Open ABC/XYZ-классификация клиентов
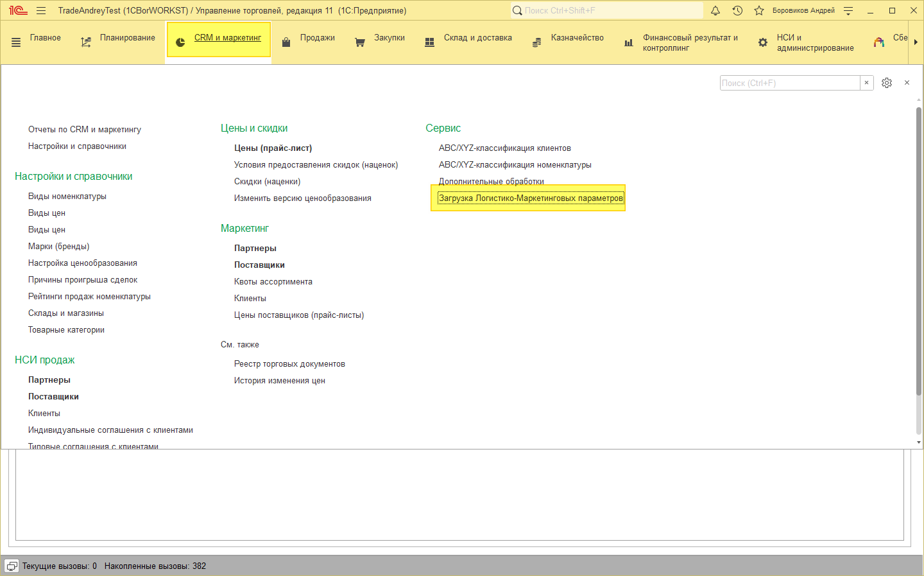924x576 pixels. pyautogui.click(x=504, y=148)
